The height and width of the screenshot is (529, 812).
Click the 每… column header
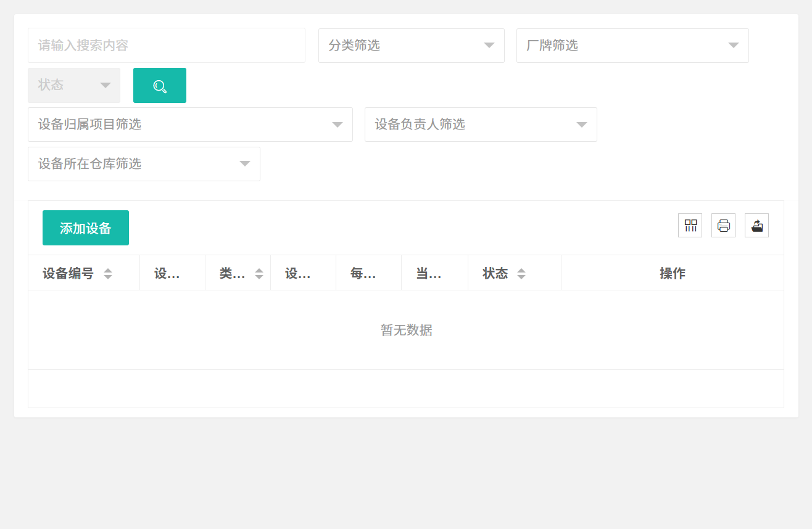coord(368,273)
